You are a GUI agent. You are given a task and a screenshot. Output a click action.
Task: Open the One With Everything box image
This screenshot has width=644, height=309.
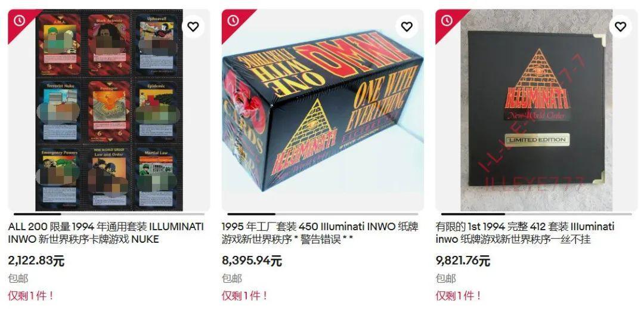pyautogui.click(x=323, y=110)
